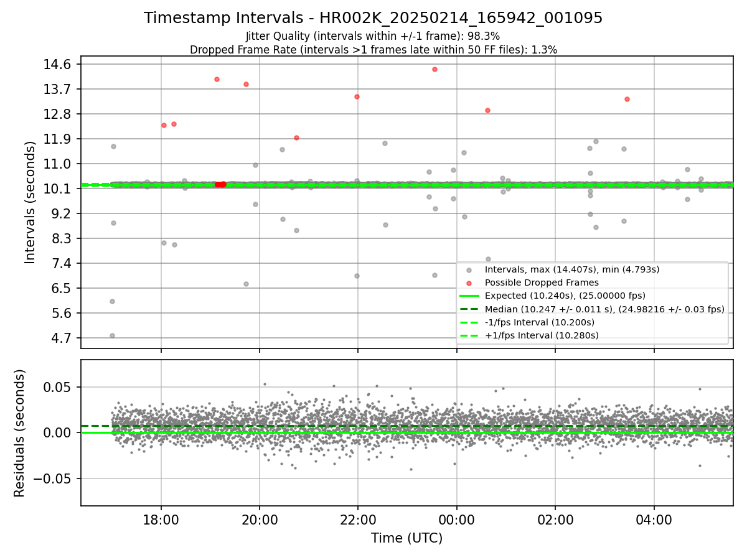Click the plot title HR002K_20250214_165942_001095
The image size is (747, 560).
point(373,18)
